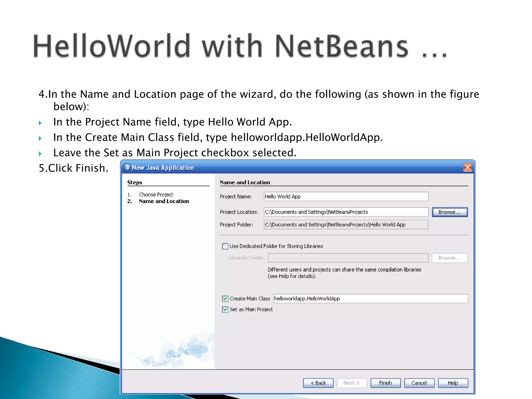Click the Steps heading in the sidebar

tap(135, 182)
